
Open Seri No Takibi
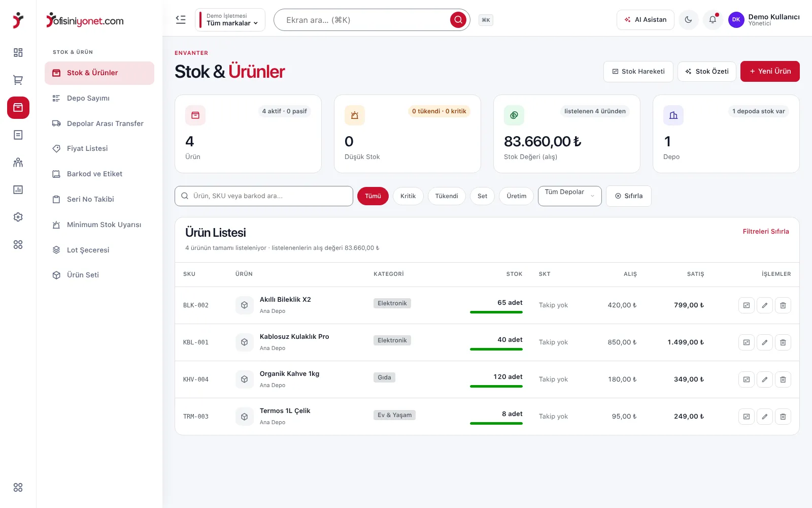pyautogui.click(x=99, y=199)
